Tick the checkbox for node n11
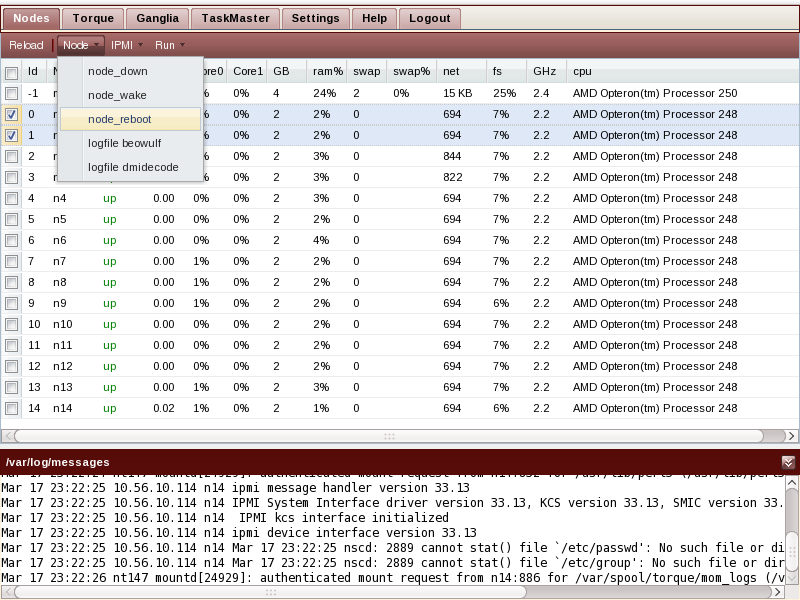800x600 pixels. (11, 345)
